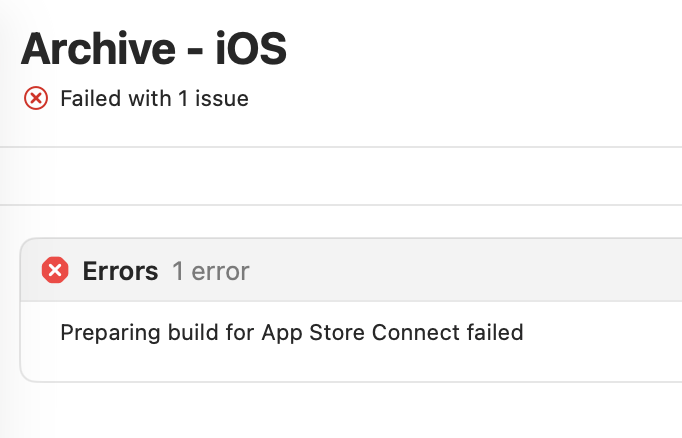
Task: Click the '1 error' count label
Action: [210, 271]
